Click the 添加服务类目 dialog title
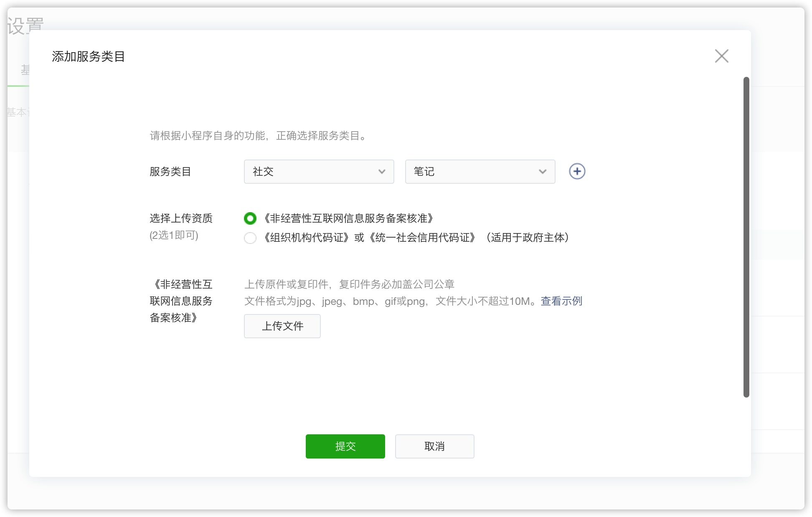Image resolution: width=812 pixels, height=517 pixels. (88, 56)
